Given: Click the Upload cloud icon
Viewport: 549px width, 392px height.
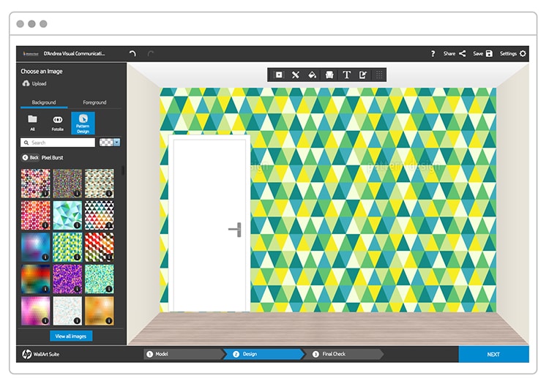Looking at the screenshot, I should point(26,83).
